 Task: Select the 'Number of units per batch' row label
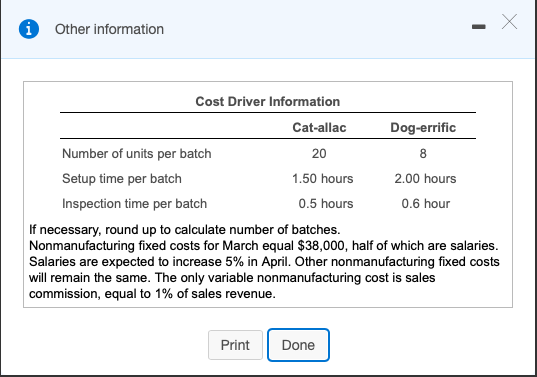(x=137, y=154)
